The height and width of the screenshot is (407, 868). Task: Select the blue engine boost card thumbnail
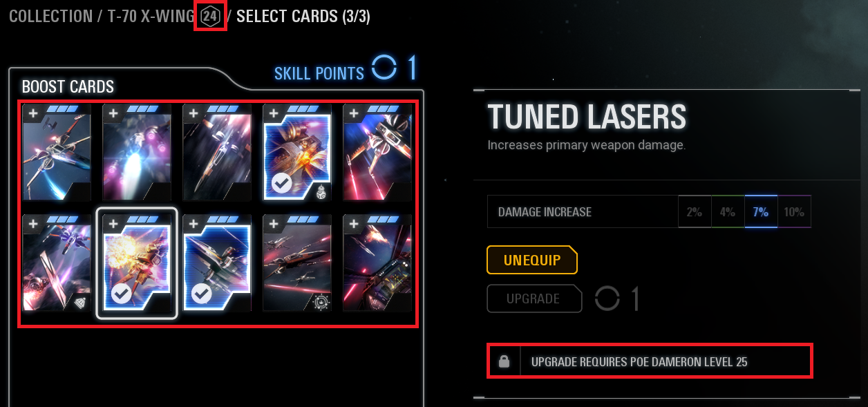[x=137, y=152]
